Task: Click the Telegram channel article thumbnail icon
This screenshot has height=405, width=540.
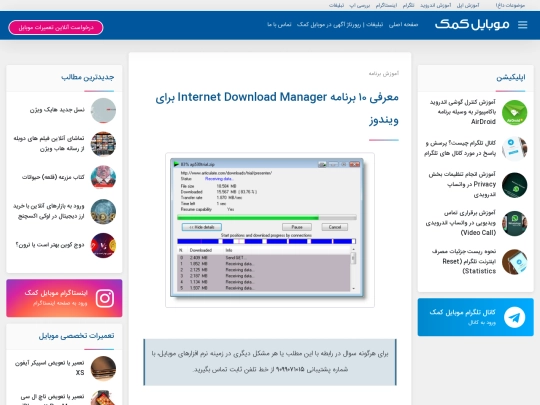Action: coord(515,149)
